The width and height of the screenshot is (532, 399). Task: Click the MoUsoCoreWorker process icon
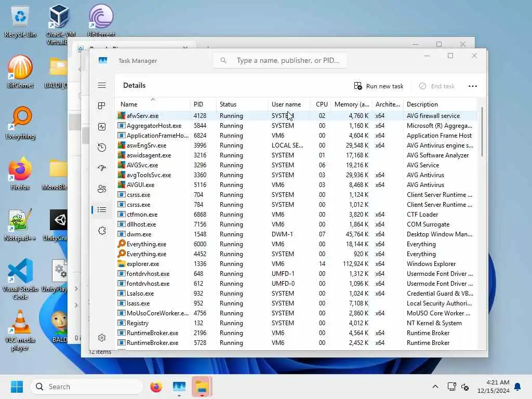122,313
